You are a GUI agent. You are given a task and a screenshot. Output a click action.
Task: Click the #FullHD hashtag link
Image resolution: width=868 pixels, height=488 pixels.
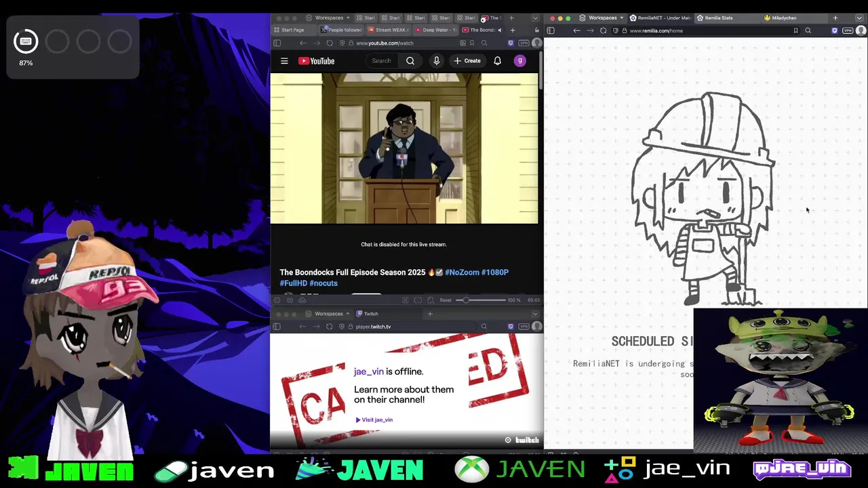[294, 283]
